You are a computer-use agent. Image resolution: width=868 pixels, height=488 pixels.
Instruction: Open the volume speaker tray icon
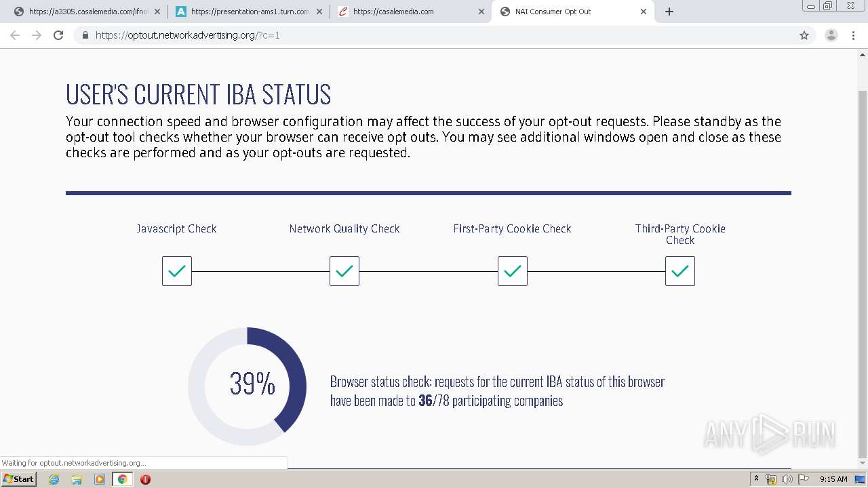coord(787,479)
